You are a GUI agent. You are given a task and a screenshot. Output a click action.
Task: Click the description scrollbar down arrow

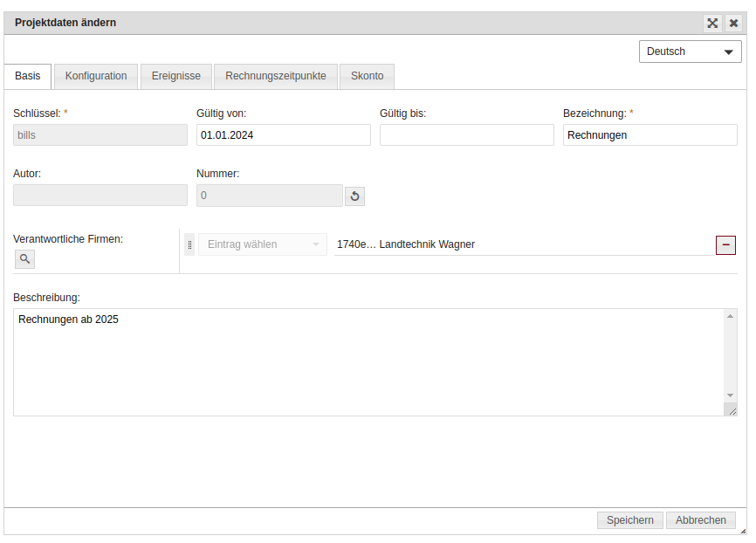click(731, 395)
